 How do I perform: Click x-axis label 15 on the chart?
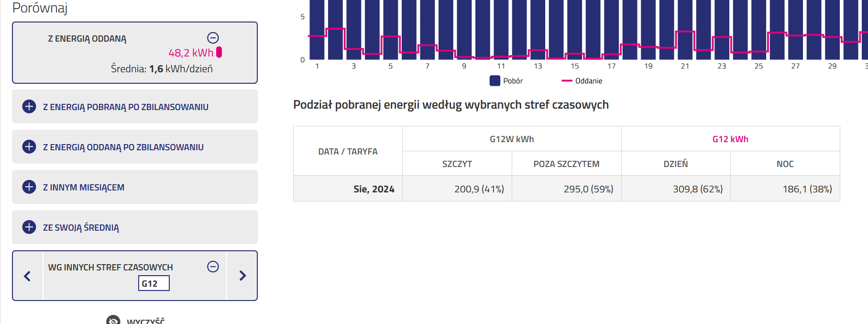click(x=574, y=66)
